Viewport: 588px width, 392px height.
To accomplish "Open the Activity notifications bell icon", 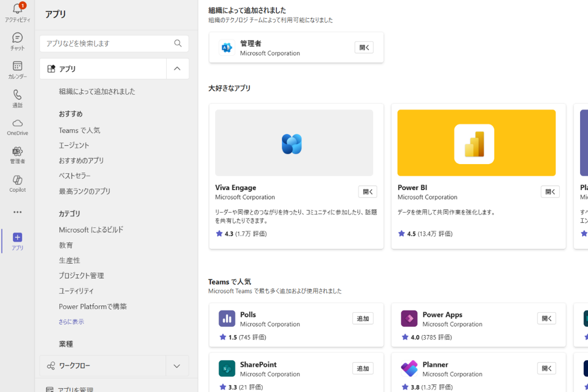I will pyautogui.click(x=18, y=9).
